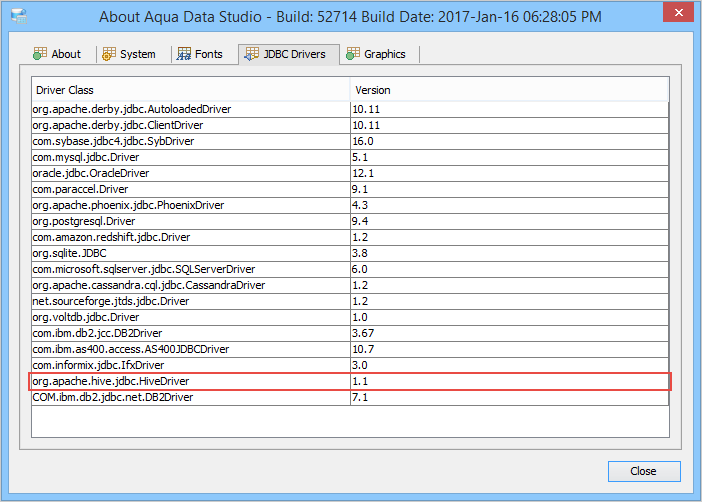Click version 3.67 of DB2Driver
This screenshot has width=702, height=502.
tap(363, 334)
